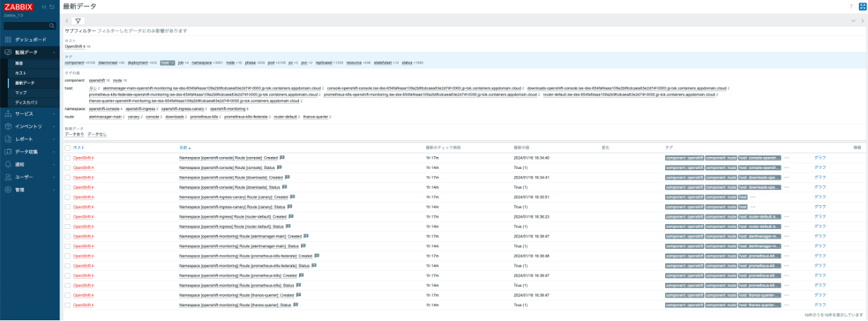Collapse the 監視データ menu section
The width and height of the screenshot is (868, 321).
click(x=30, y=52)
